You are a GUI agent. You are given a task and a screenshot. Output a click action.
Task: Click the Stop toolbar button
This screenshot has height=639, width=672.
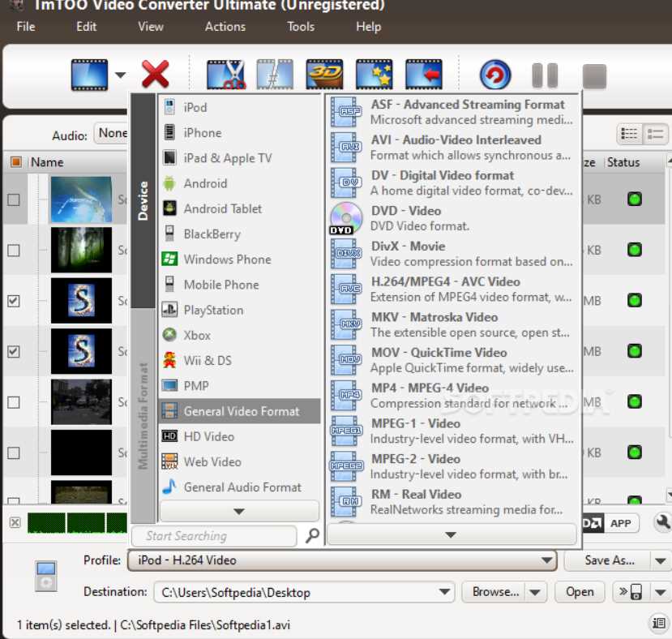point(594,76)
